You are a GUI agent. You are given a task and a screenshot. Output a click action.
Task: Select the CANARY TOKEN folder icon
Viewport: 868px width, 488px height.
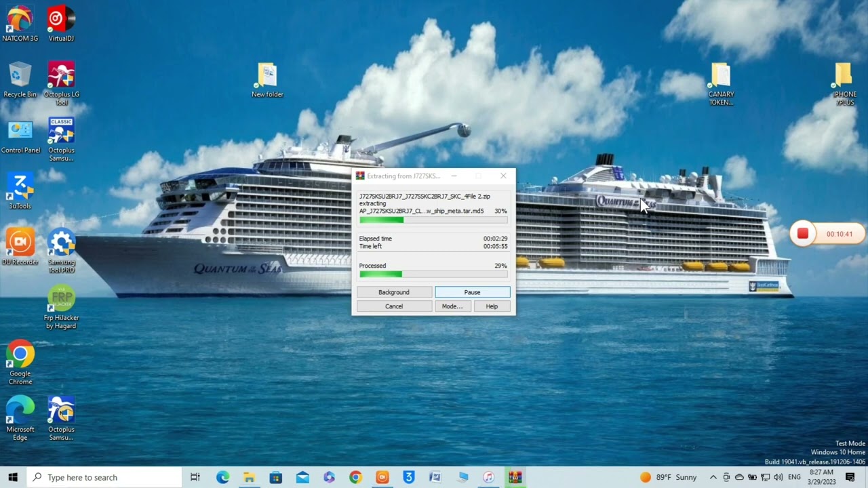coord(721,84)
